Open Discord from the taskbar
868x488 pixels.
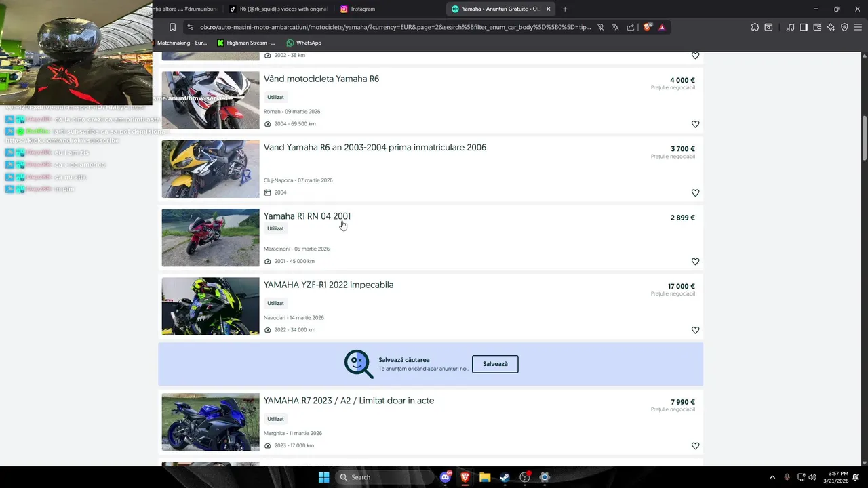tap(446, 477)
